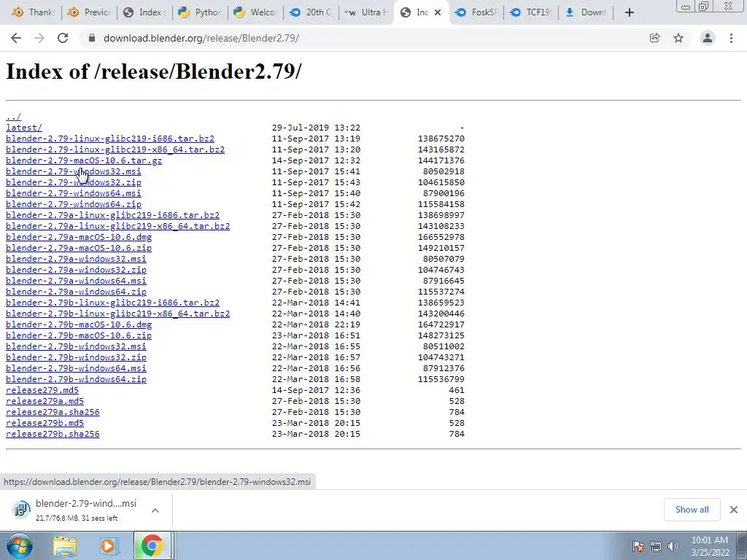Open release279b.sha256 checksum file
This screenshot has height=560, width=747.
(53, 435)
